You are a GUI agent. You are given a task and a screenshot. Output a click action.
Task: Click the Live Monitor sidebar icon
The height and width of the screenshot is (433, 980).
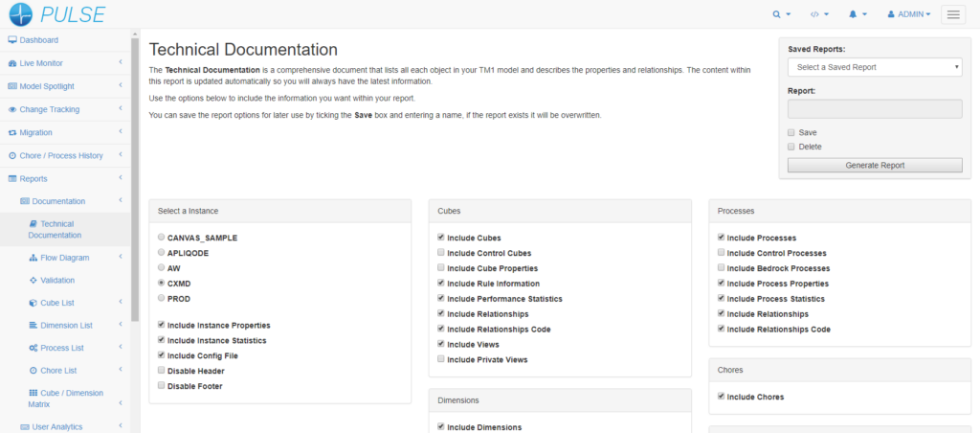[12, 63]
